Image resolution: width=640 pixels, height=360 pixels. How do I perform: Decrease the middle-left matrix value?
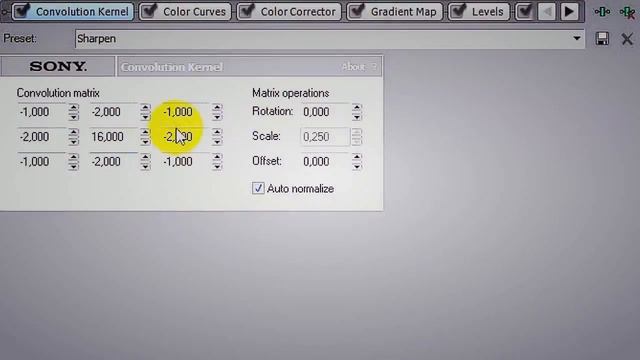click(x=73, y=141)
